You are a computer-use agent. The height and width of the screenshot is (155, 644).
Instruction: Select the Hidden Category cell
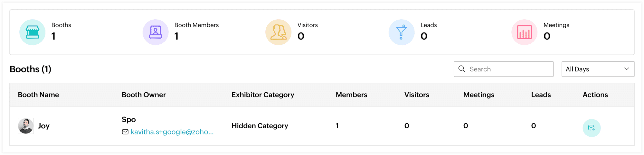click(x=260, y=126)
